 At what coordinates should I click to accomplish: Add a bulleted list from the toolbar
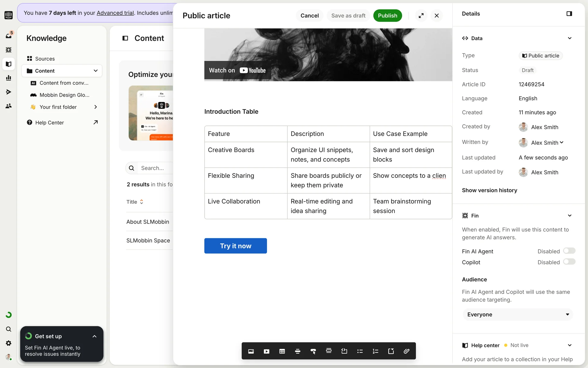(360, 351)
